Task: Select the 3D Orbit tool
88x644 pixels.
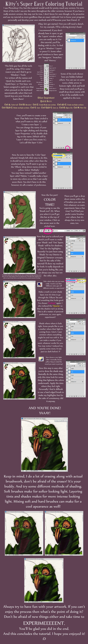Action: (48, 84)
